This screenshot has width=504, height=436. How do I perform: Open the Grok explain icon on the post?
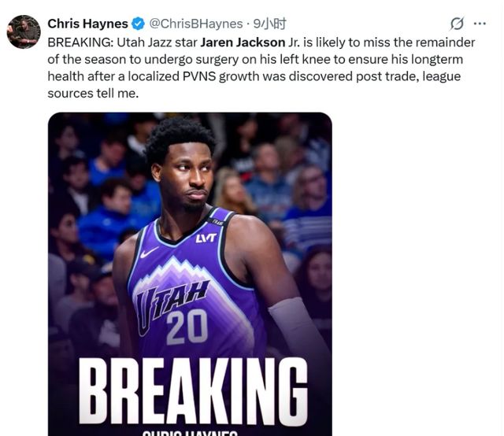click(457, 24)
